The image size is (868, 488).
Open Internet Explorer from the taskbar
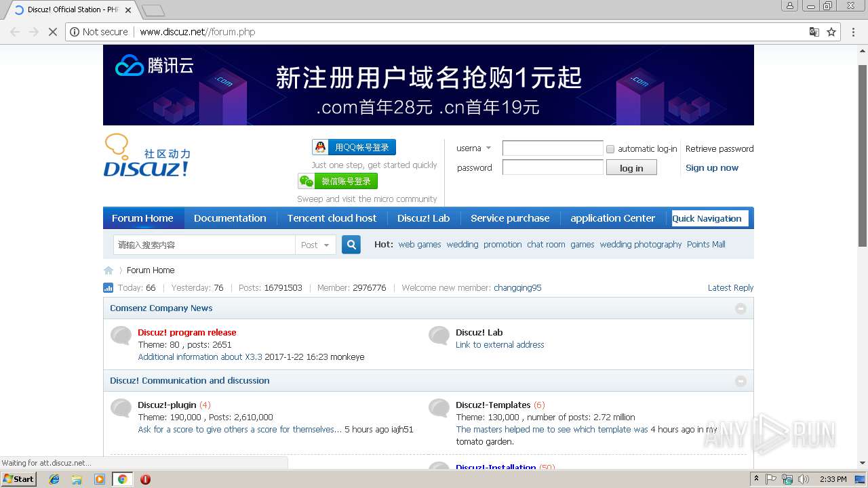[x=54, y=479]
